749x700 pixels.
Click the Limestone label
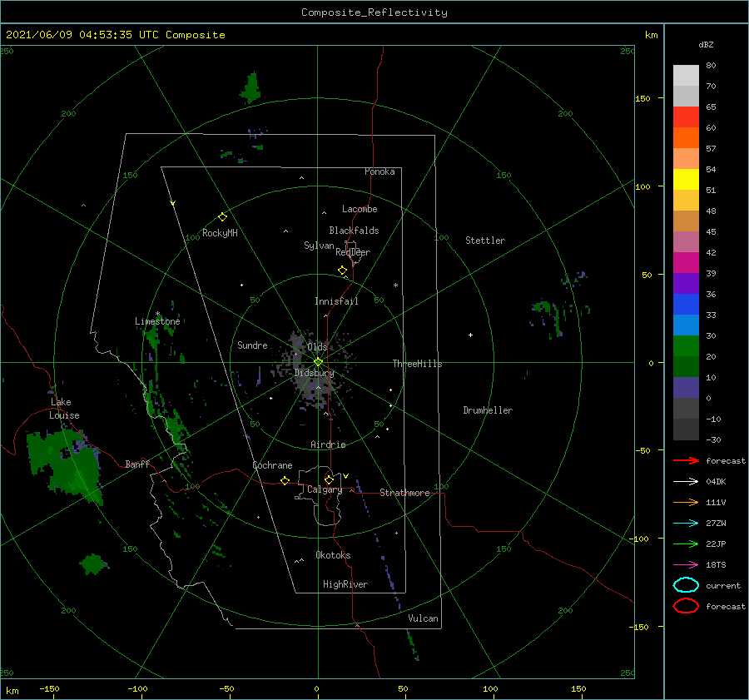pyautogui.click(x=157, y=321)
